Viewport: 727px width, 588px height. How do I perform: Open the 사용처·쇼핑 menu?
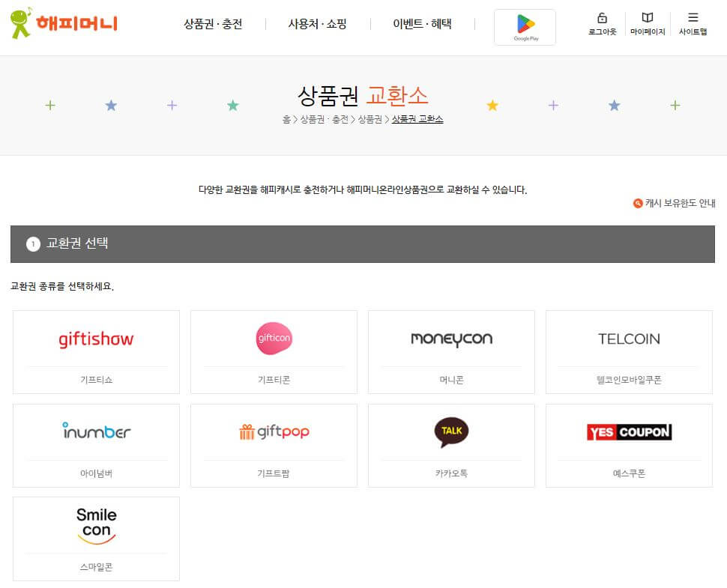[317, 24]
